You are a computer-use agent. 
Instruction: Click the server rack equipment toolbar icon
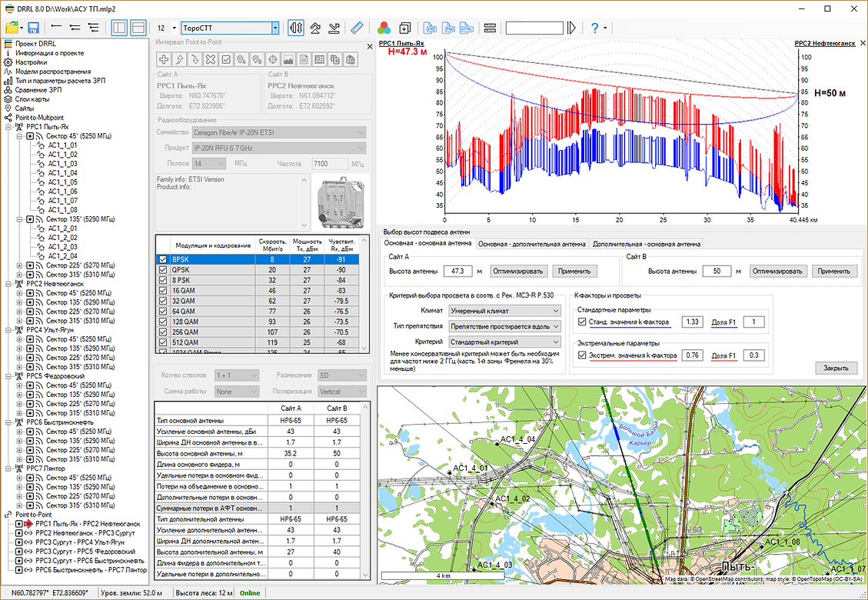(x=490, y=28)
